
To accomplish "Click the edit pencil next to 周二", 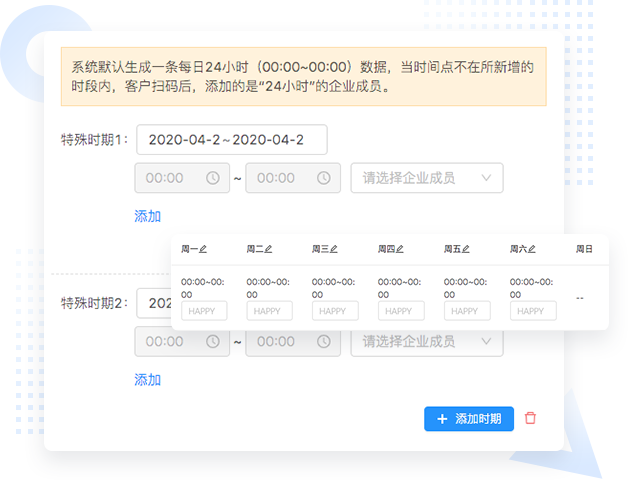I will [268, 248].
